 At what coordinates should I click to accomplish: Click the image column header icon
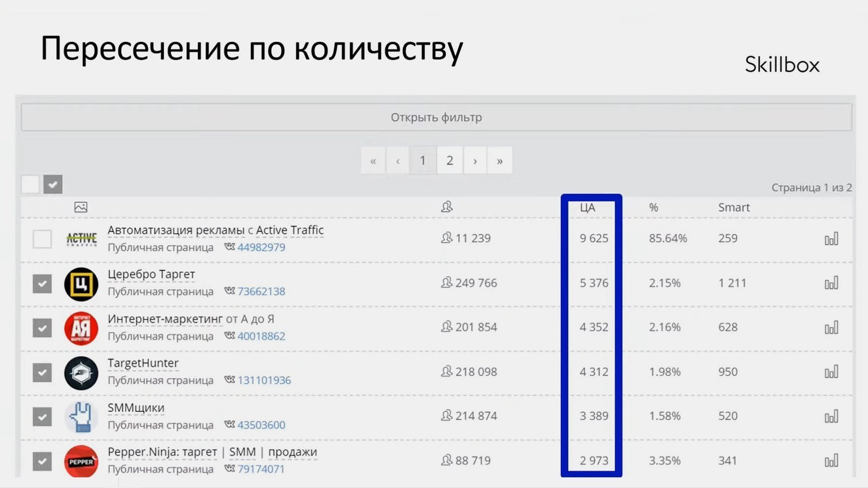coord(81,207)
